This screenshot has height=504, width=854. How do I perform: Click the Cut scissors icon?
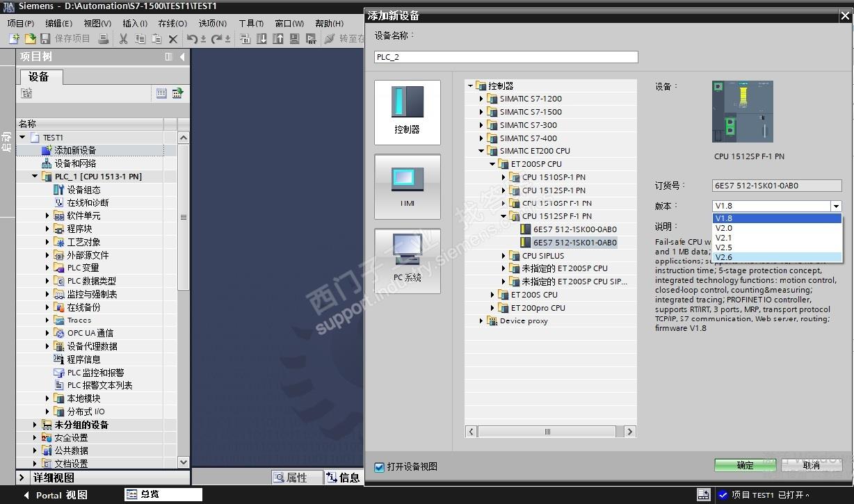123,39
